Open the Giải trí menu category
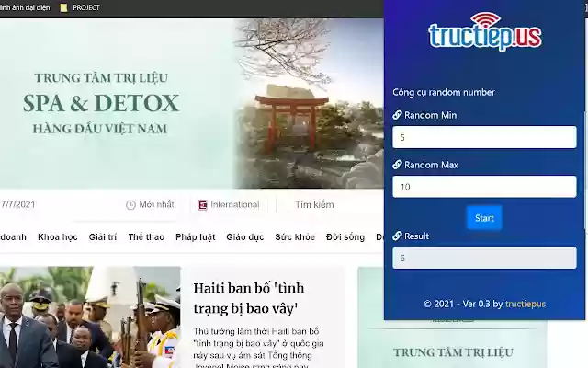This screenshot has height=368, width=588. pos(103,237)
